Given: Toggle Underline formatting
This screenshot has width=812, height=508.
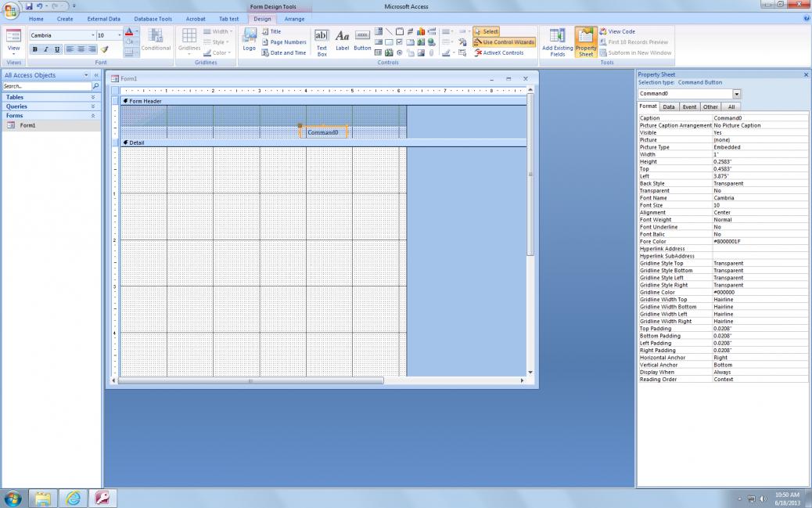Looking at the screenshot, I should [x=57, y=49].
